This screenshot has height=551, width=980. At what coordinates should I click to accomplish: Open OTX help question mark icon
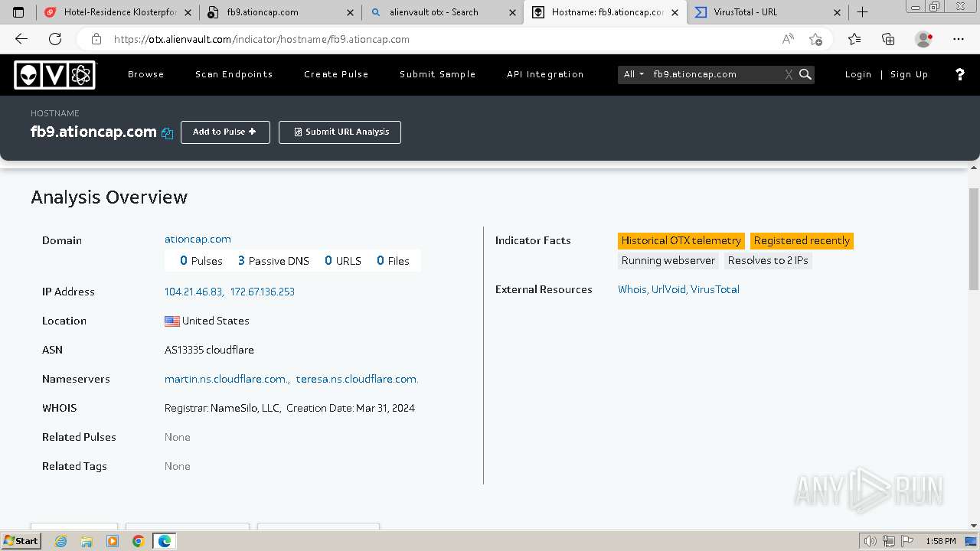click(x=960, y=74)
